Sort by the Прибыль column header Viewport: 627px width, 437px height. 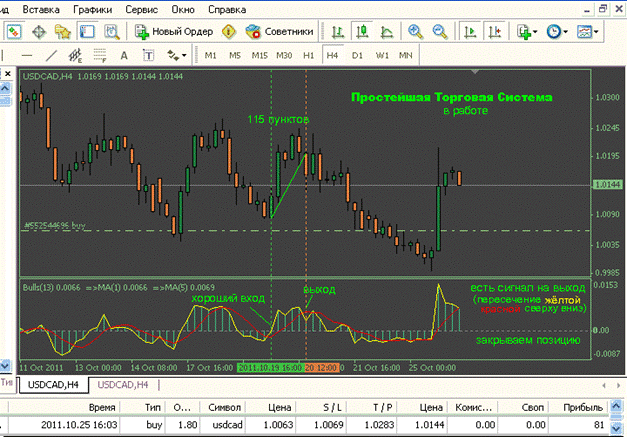[578, 407]
